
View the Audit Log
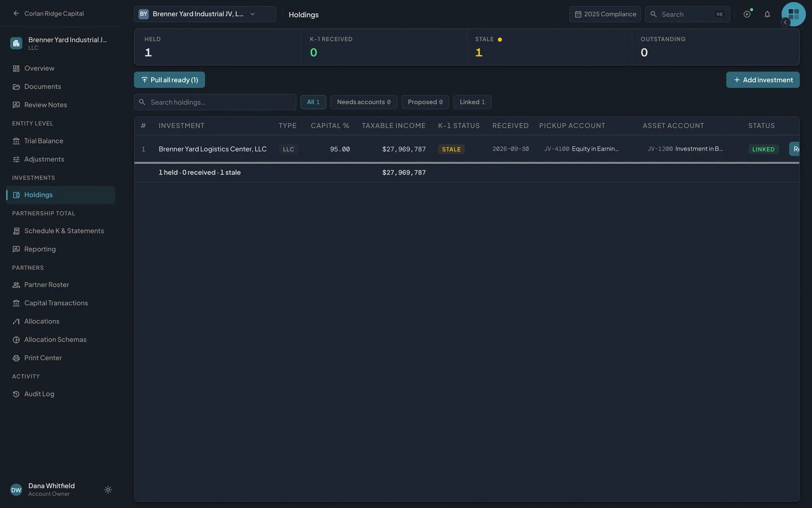[61, 394]
